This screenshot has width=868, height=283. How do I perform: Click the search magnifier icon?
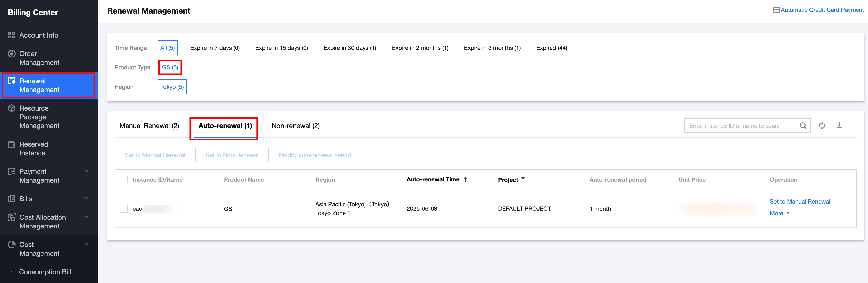(x=803, y=126)
